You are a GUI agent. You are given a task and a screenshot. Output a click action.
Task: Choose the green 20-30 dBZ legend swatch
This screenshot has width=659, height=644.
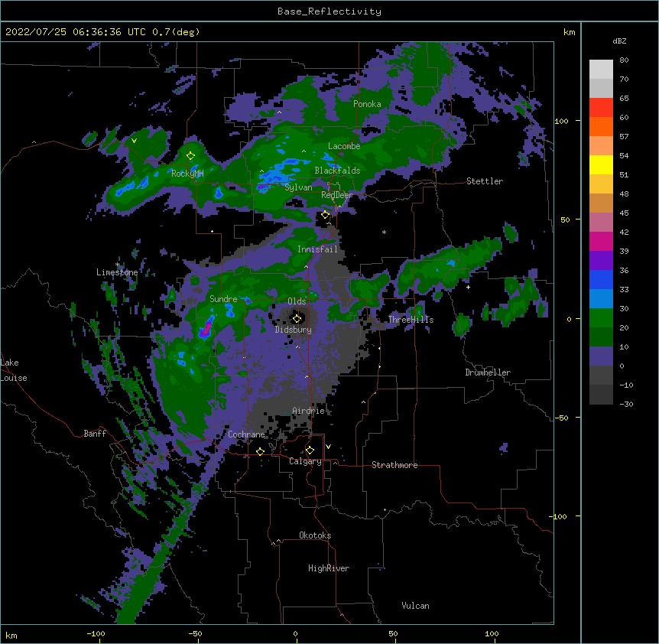tap(601, 318)
